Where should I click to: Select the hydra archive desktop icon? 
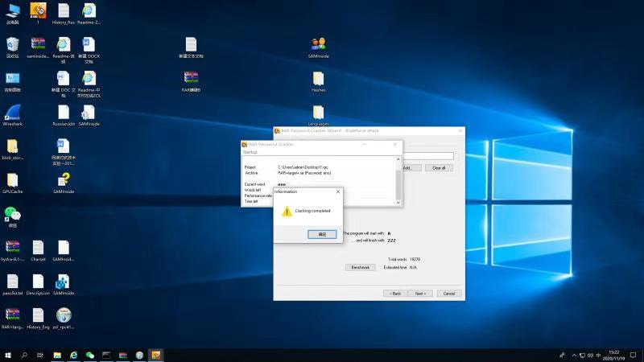pos(13,250)
